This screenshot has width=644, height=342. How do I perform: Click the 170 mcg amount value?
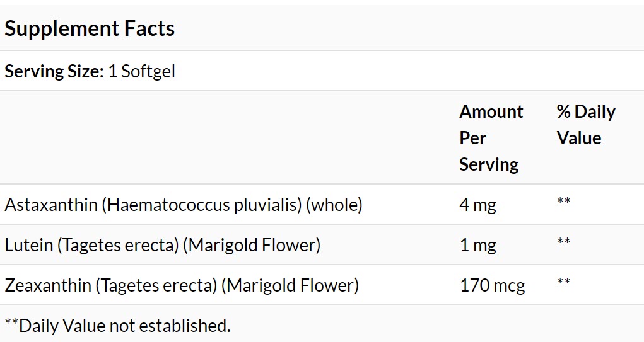point(493,285)
